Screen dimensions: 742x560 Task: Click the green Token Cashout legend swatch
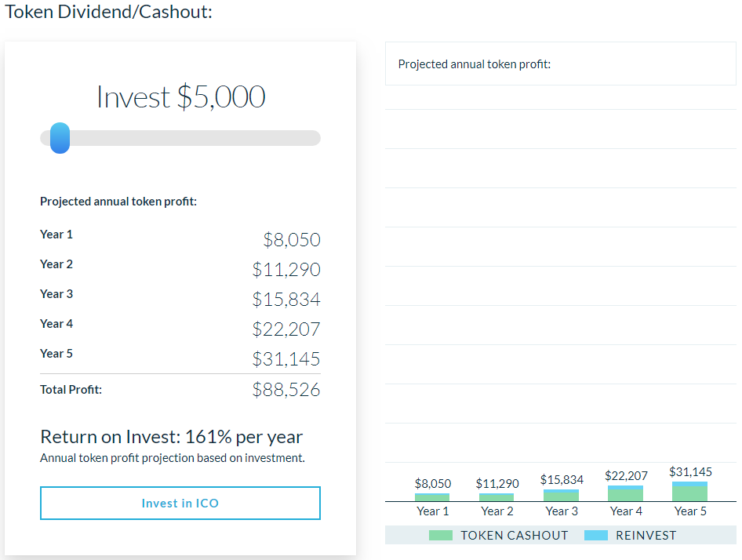(x=442, y=536)
